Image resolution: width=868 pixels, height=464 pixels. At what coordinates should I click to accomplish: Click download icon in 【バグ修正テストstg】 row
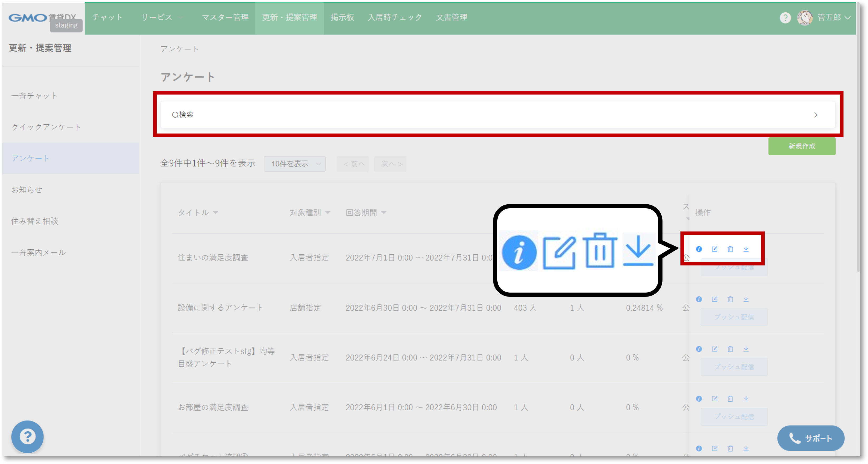746,349
